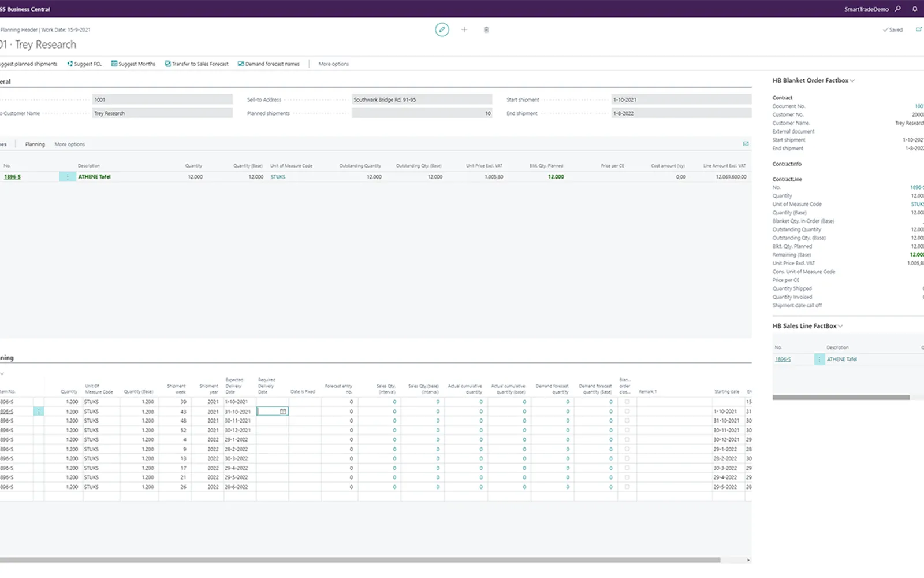Click the STUKS unit of measure link
924x578 pixels.
278,177
